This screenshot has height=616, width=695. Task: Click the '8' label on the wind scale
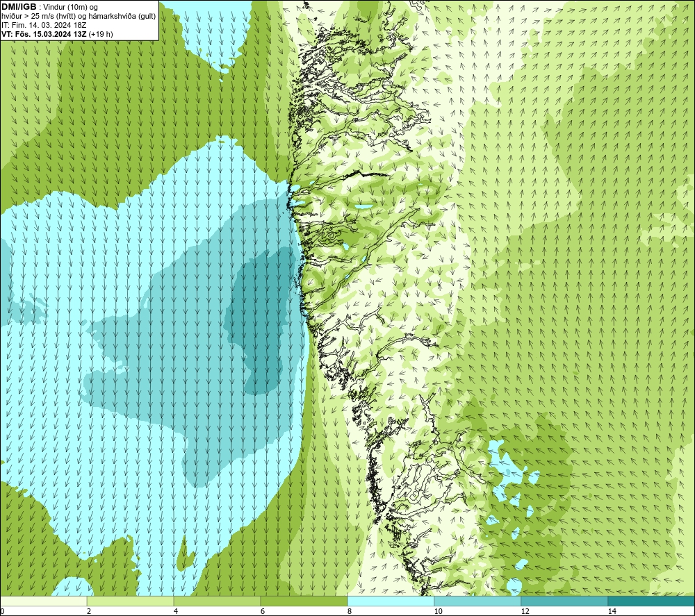click(350, 611)
